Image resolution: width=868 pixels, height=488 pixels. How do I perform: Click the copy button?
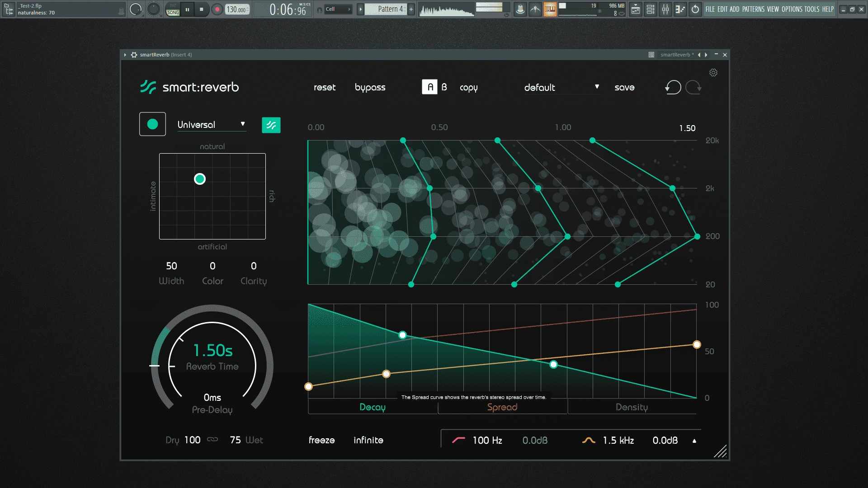click(469, 88)
